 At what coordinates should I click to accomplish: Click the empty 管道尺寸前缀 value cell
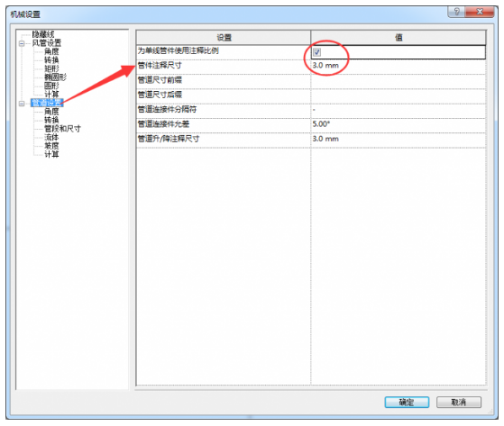(399, 82)
